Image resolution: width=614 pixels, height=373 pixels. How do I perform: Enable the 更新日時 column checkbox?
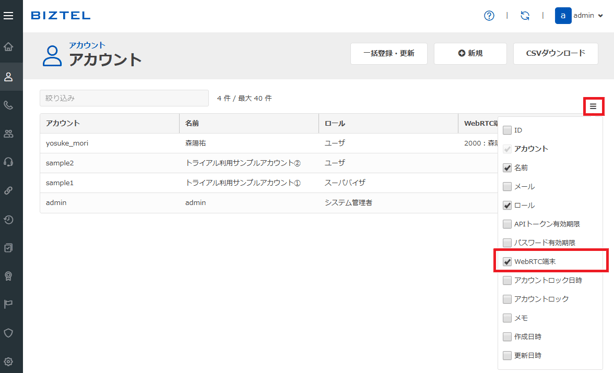pyautogui.click(x=507, y=355)
